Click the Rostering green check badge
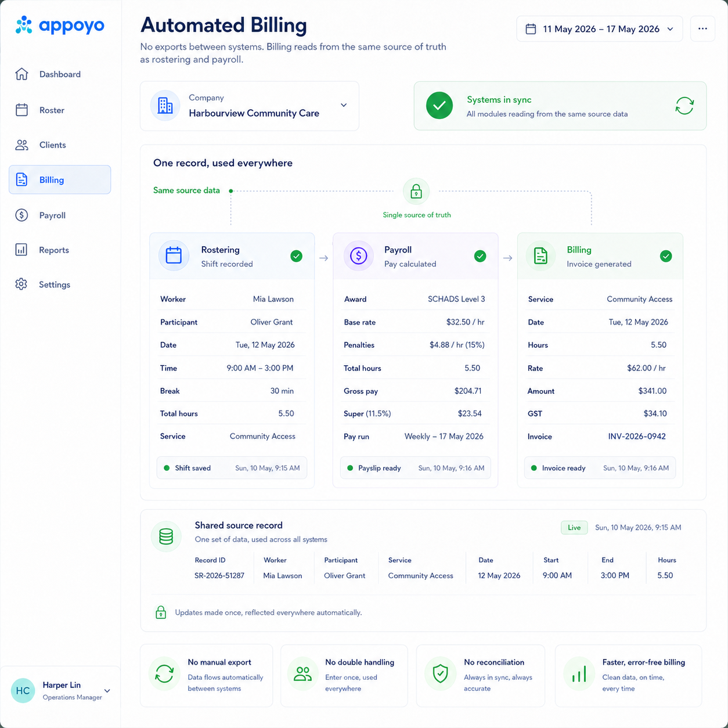 tap(296, 256)
